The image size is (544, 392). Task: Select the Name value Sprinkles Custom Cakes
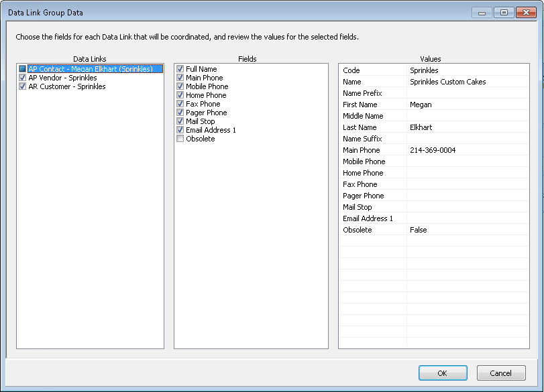(x=447, y=82)
